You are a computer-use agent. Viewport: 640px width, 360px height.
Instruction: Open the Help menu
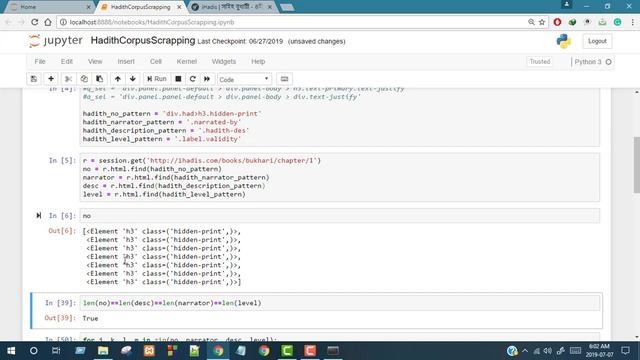coord(258,62)
